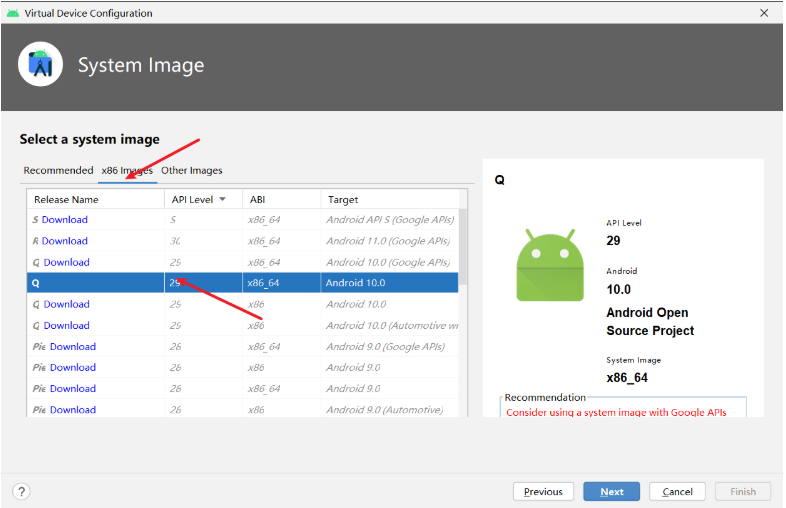The width and height of the screenshot is (786, 508).
Task: Download Pie Android 9.0 (Automotive) image
Action: coord(73,410)
